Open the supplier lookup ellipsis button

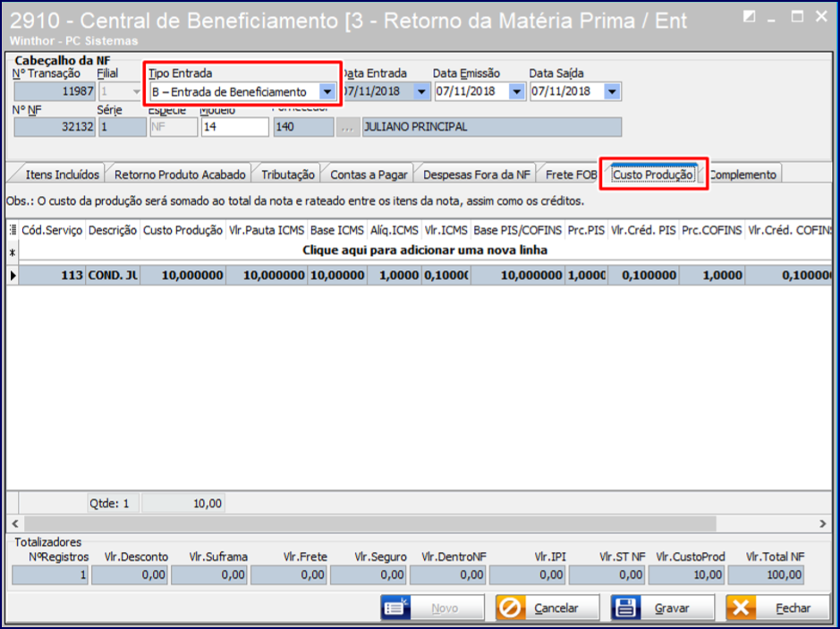click(348, 128)
